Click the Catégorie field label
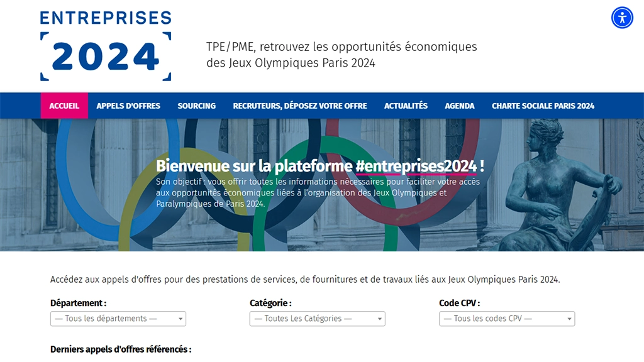The width and height of the screenshot is (644, 362). pyautogui.click(x=270, y=302)
